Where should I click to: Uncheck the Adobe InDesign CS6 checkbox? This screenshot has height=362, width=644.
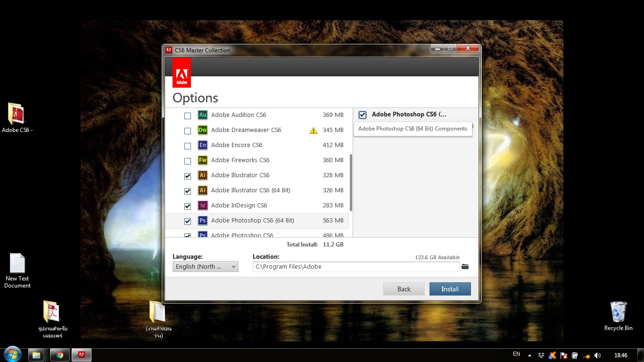[188, 206]
